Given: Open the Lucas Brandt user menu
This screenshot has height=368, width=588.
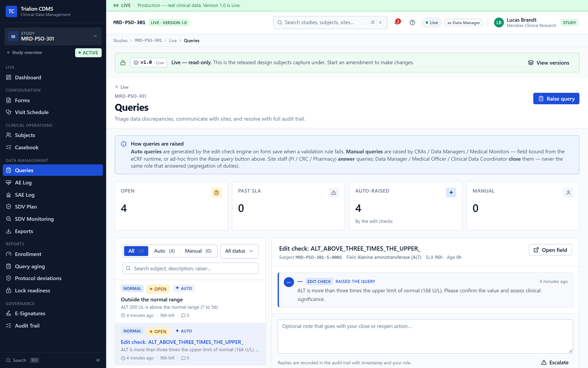Looking at the screenshot, I should [x=536, y=23].
